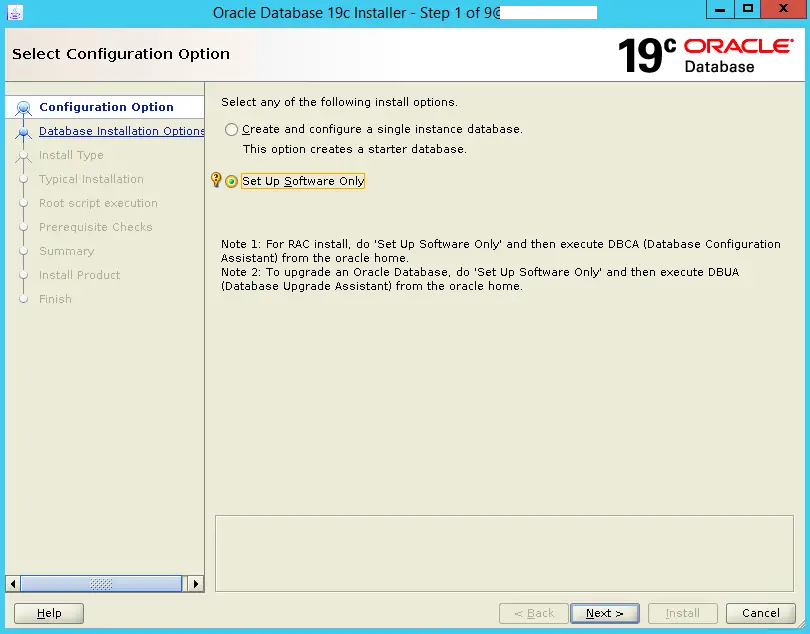Click the Prerequisite Checks step label
The height and width of the screenshot is (634, 810).
point(96,227)
